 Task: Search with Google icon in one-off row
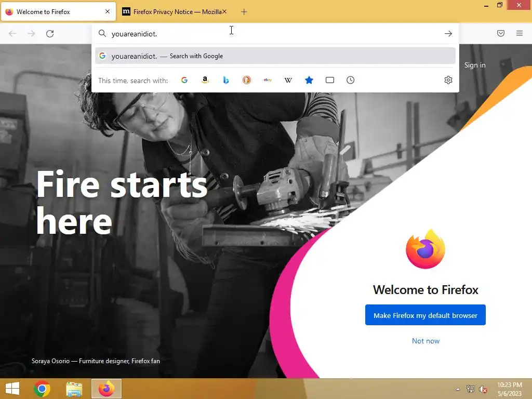pos(184,80)
